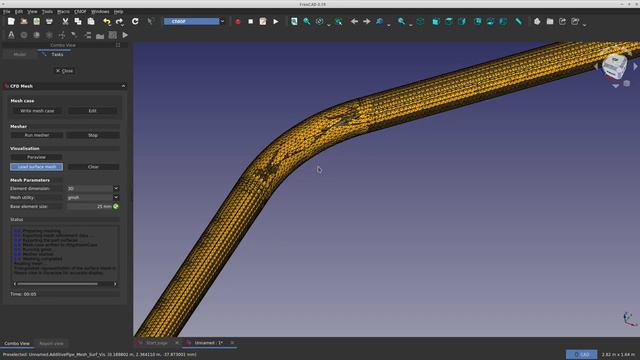The width and height of the screenshot is (640, 360).
Task: Click the Print toolbar icon
Action: pyautogui.click(x=49, y=21)
